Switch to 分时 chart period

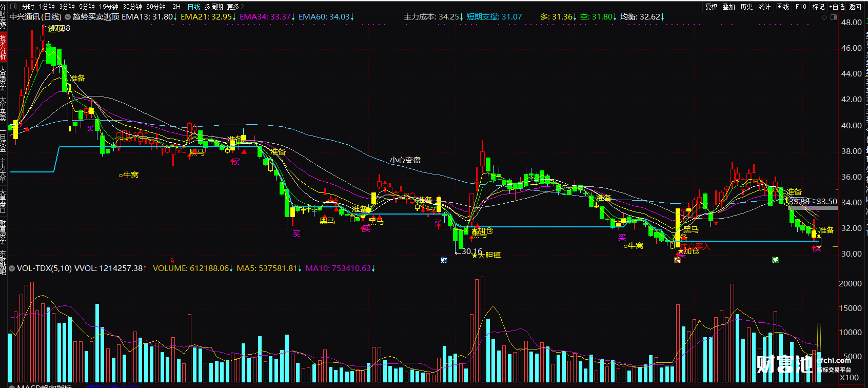click(28, 7)
